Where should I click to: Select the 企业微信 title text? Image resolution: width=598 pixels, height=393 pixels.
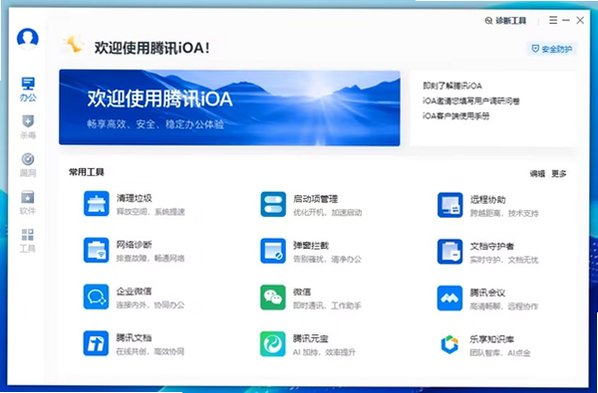tap(134, 291)
